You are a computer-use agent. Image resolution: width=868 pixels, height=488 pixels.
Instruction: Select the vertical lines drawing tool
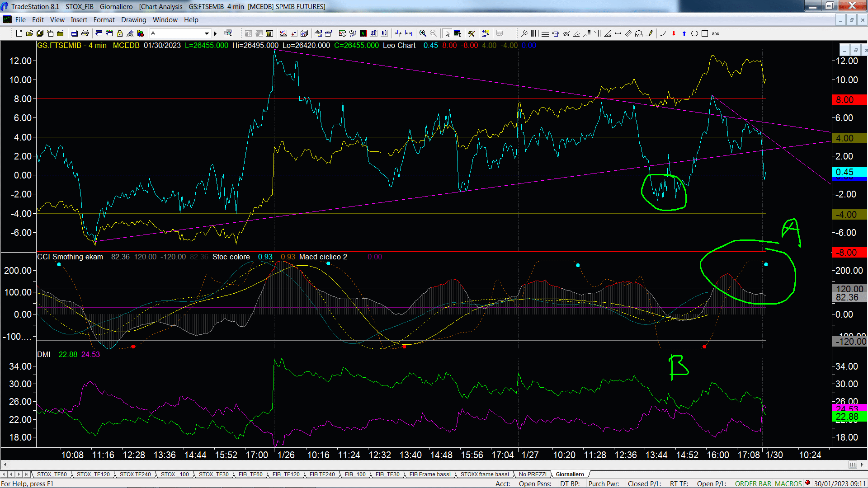[535, 33]
